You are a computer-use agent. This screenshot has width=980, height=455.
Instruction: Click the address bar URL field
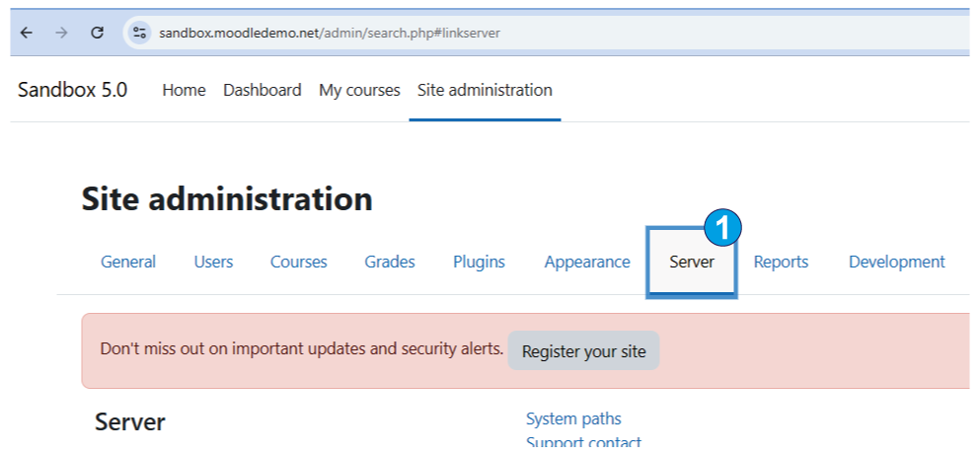(395, 33)
